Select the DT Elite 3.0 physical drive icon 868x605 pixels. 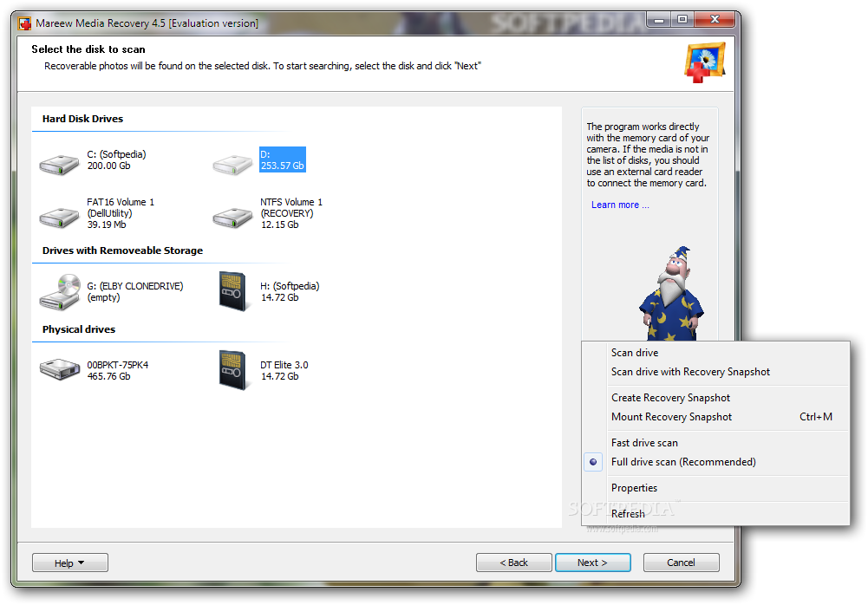231,370
